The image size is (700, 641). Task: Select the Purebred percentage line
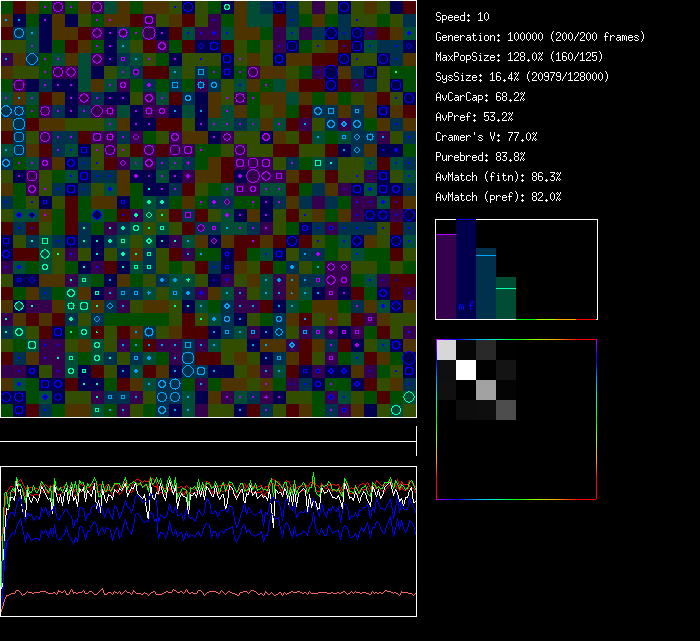480,157
